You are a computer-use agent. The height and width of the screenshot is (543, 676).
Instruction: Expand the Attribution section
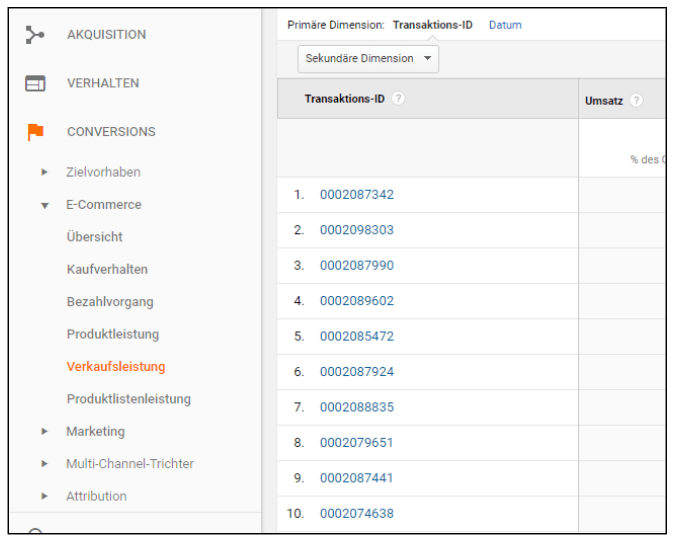point(44,497)
